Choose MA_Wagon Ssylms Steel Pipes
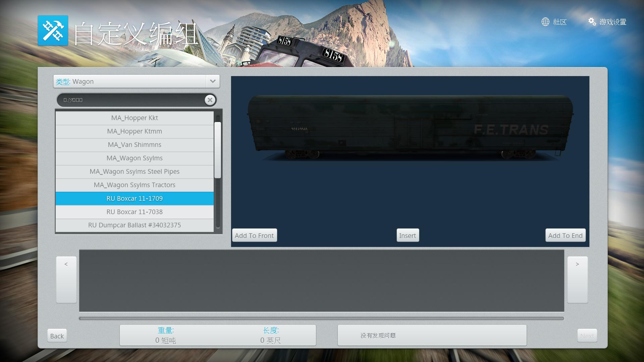This screenshot has height=362, width=644. [135, 172]
